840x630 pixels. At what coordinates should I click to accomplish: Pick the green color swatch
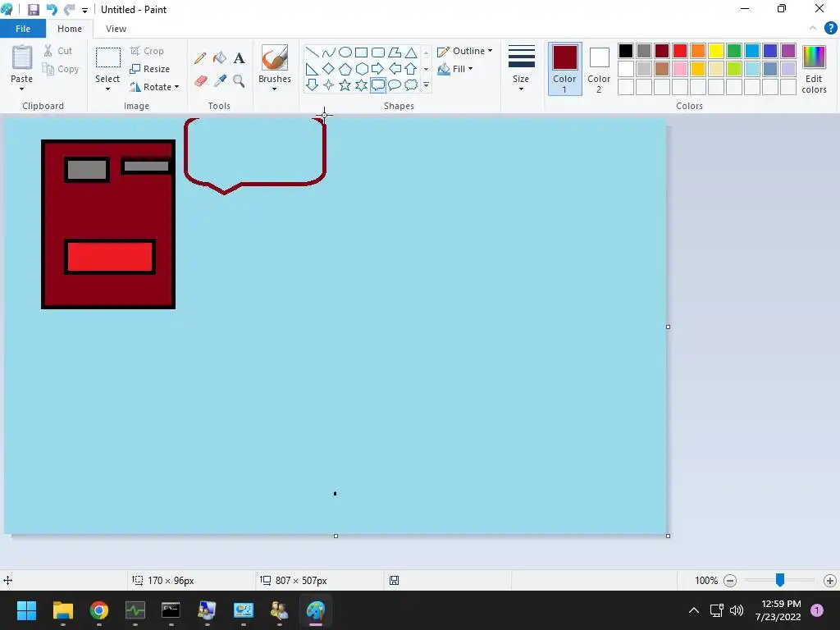pos(734,51)
